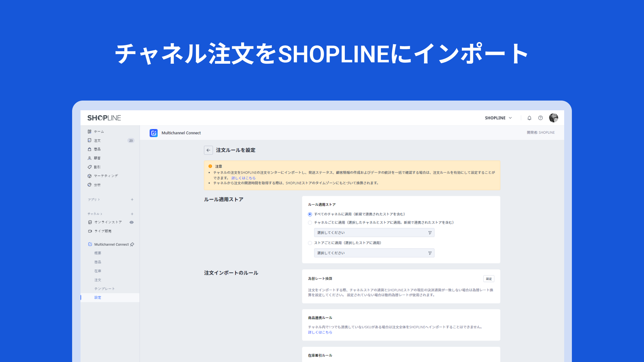Image resolution: width=644 pixels, height=362 pixels.
Task: Open 割引 discounts via tag icon
Action: pos(94,167)
